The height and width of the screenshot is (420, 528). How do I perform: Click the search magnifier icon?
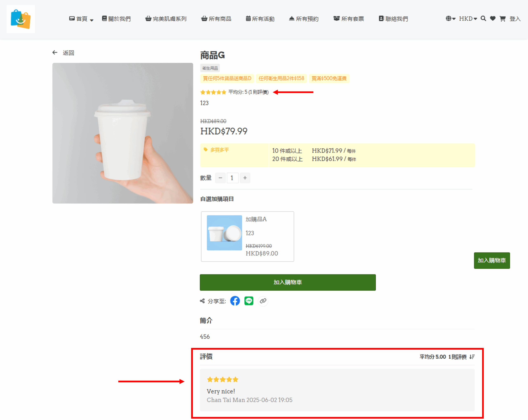(483, 19)
